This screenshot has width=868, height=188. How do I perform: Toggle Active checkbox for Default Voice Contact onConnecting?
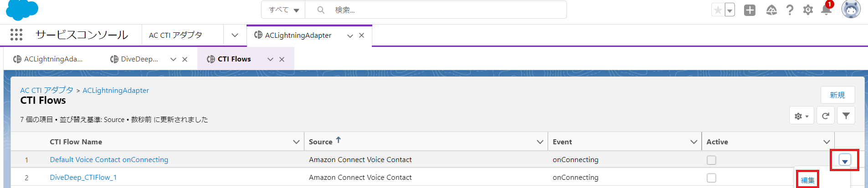tap(711, 160)
